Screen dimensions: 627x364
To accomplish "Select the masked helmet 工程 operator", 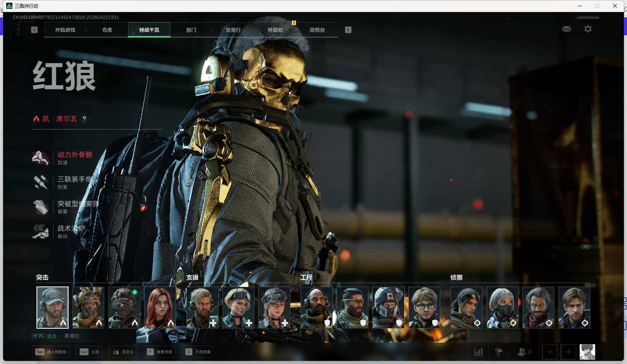I will [x=388, y=307].
